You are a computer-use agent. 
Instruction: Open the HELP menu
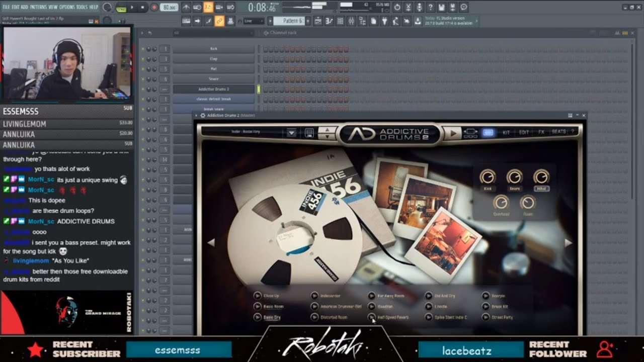tap(94, 8)
